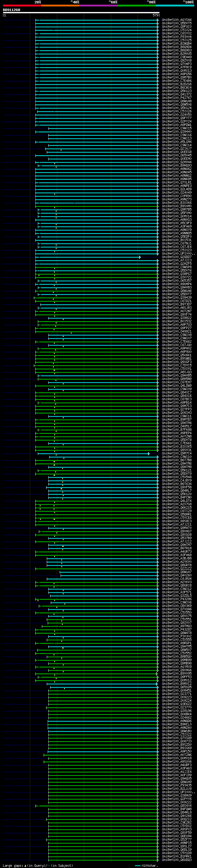The image size is (197, 868).
Task: Select the UniRef100_Q9XGG8 hit
Action: [176, 535]
